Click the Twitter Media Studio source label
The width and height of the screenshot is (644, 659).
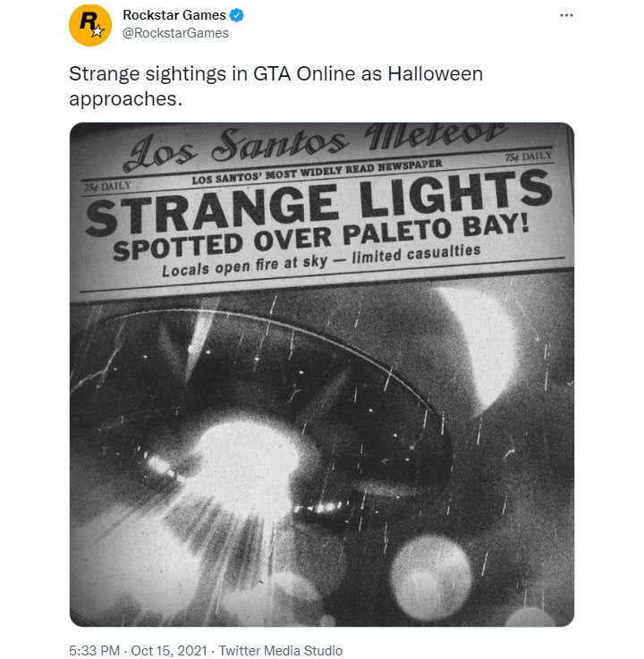pos(281,651)
